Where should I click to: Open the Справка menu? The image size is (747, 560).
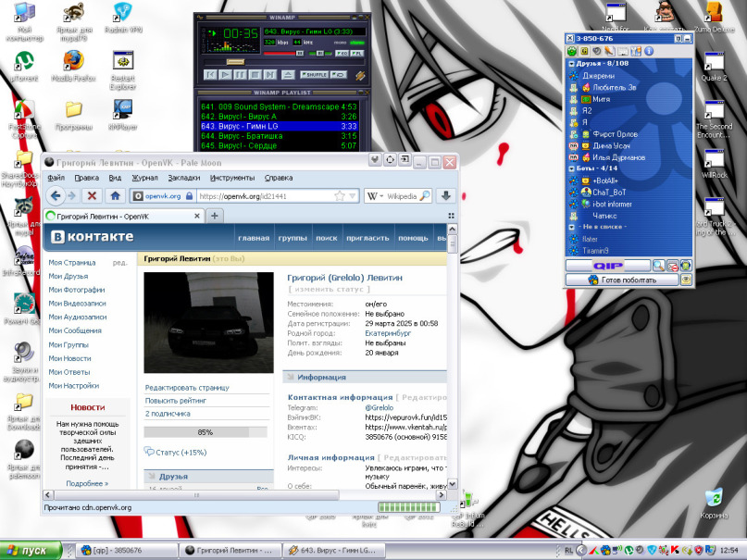point(279,178)
